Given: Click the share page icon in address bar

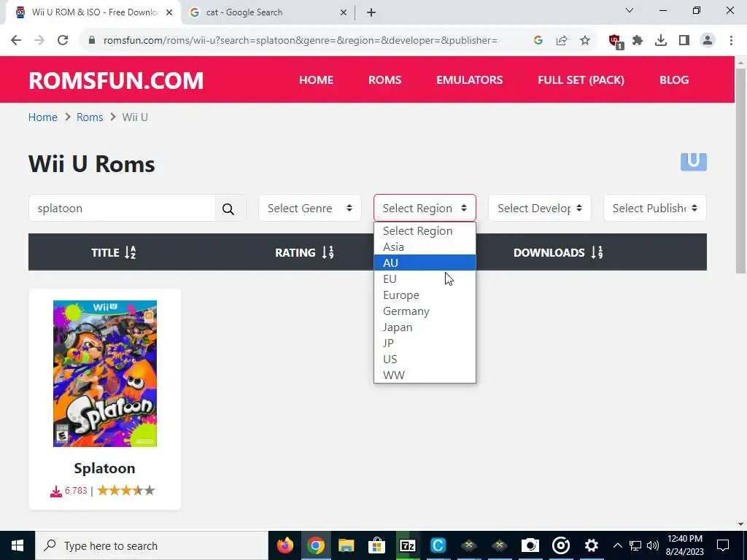Looking at the screenshot, I should [562, 41].
